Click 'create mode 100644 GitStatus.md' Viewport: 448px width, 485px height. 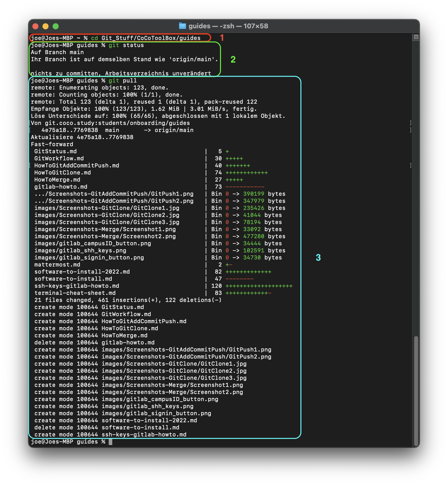[89, 307]
